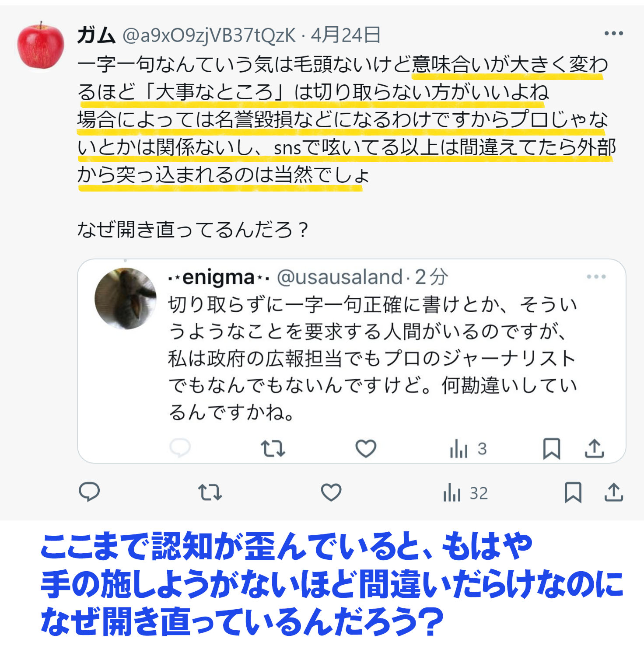Reply to ガム's tweet
This screenshot has height=656, width=644.
point(89,492)
